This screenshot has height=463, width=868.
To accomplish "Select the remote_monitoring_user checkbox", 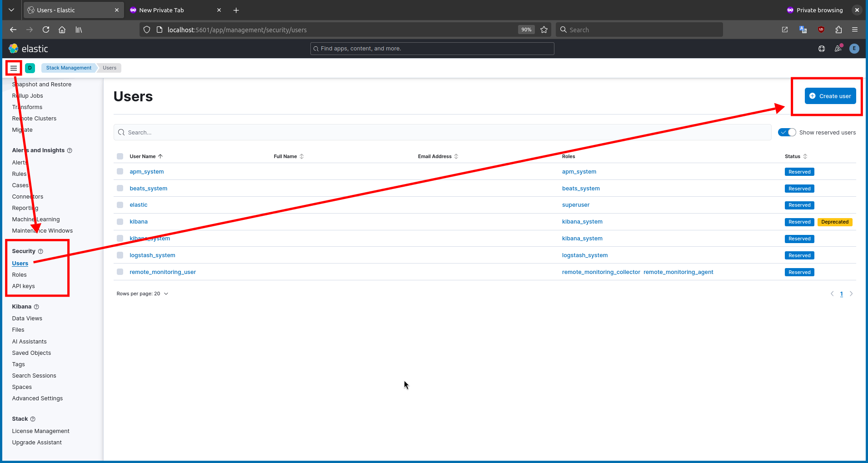I will [x=120, y=272].
